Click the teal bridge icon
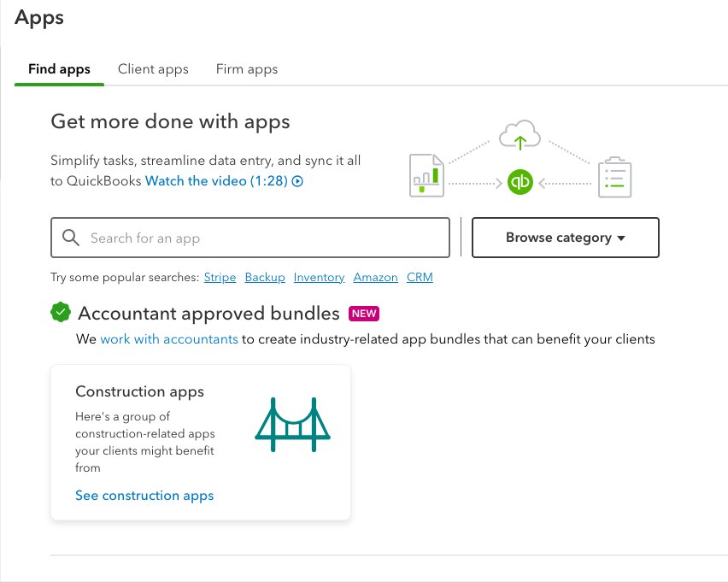The image size is (728, 582). [292, 425]
